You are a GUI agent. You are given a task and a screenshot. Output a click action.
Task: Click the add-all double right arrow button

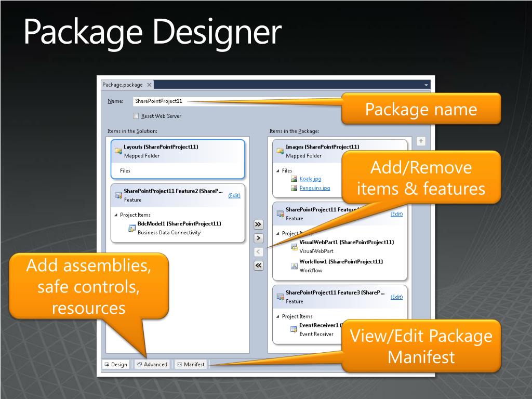tap(258, 224)
